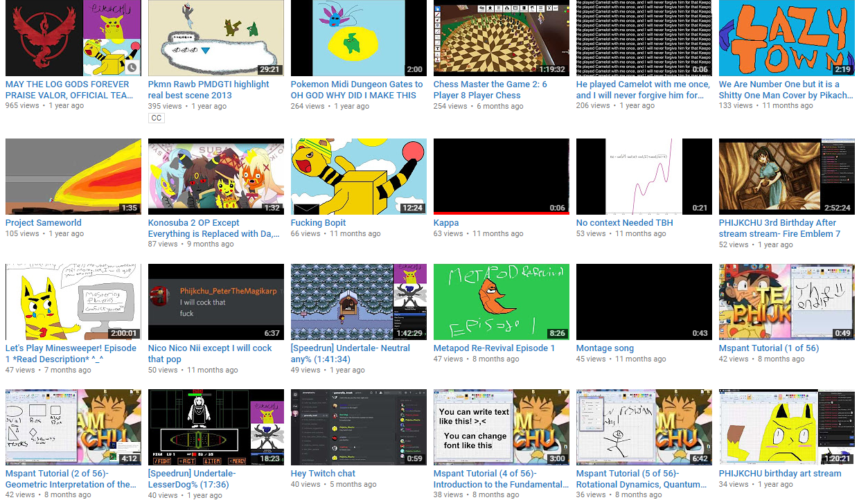Screen dimensions: 868x500
Task: Open 'Project Sameworld' video title
Action: [x=44, y=223]
